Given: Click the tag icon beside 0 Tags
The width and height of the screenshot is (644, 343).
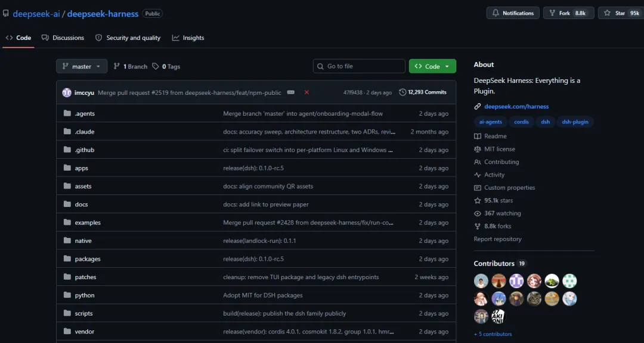Looking at the screenshot, I should click(155, 66).
